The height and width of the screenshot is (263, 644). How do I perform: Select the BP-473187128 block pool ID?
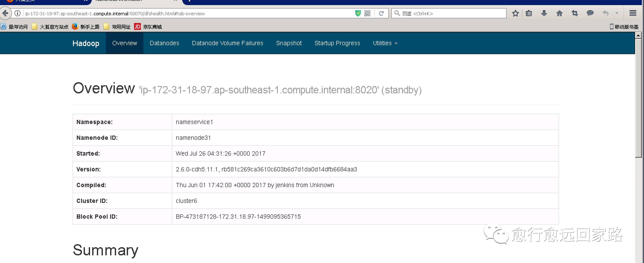tap(238, 216)
